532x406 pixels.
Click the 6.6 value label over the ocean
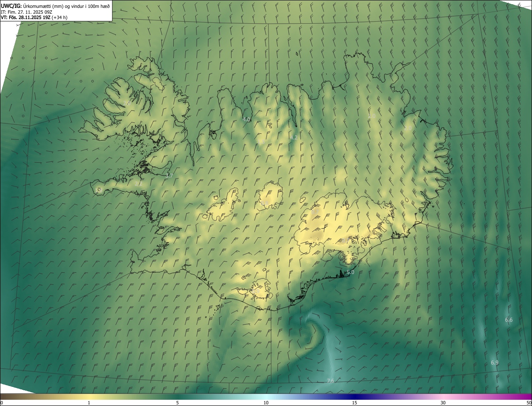point(509,320)
